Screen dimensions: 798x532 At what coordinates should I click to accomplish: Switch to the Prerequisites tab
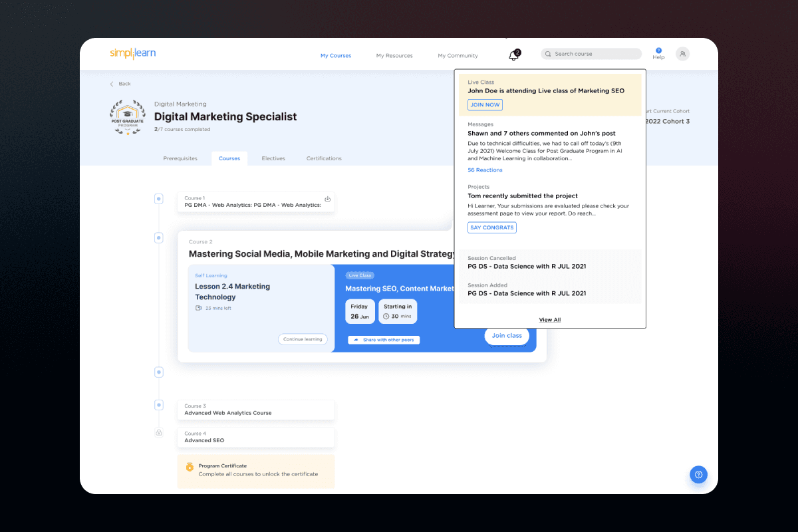tap(180, 158)
